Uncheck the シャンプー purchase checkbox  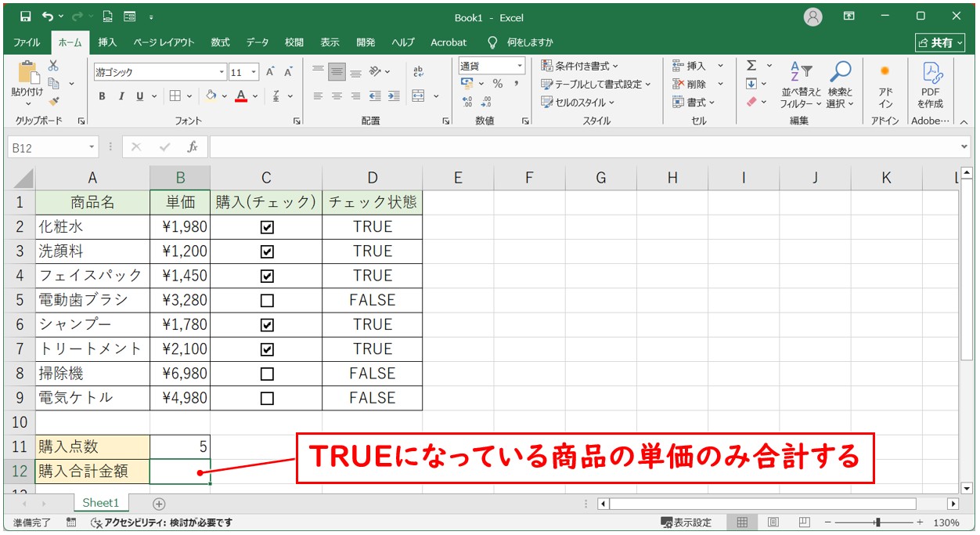click(267, 324)
